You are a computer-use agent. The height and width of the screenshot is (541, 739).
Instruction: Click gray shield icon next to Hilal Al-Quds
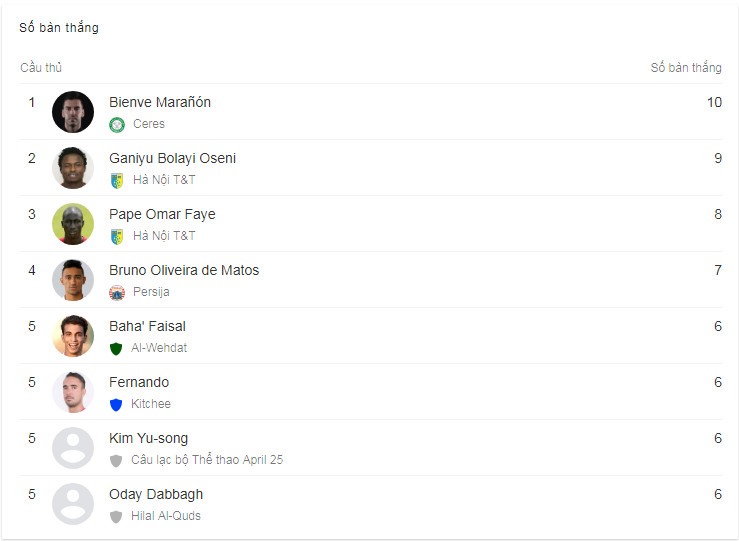116,516
